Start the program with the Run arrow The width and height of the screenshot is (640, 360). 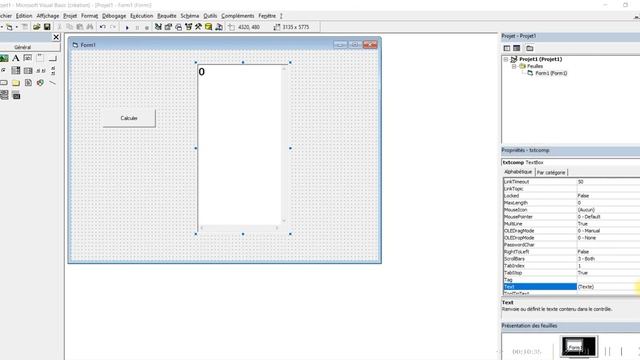pyautogui.click(x=127, y=27)
